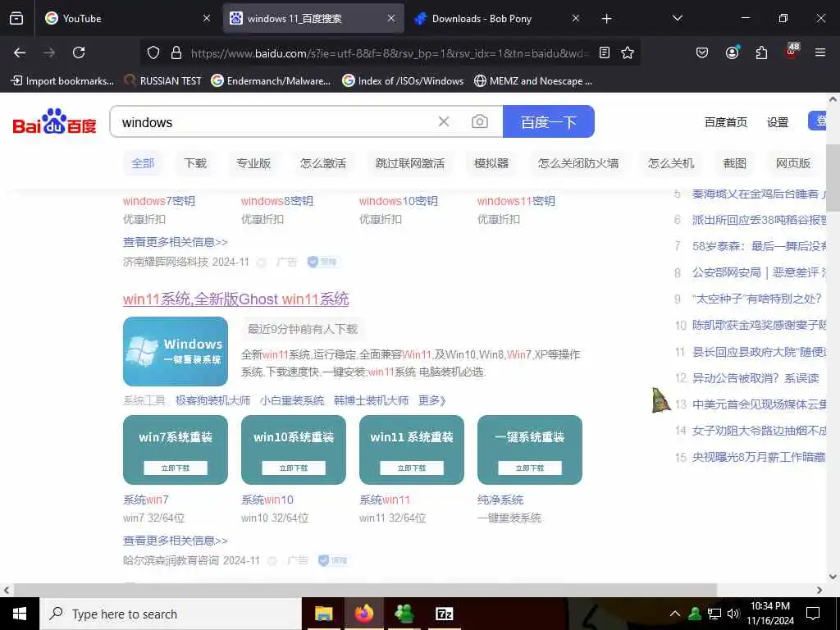Open the windows7密钥 link
This screenshot has height=630, width=840.
[159, 201]
